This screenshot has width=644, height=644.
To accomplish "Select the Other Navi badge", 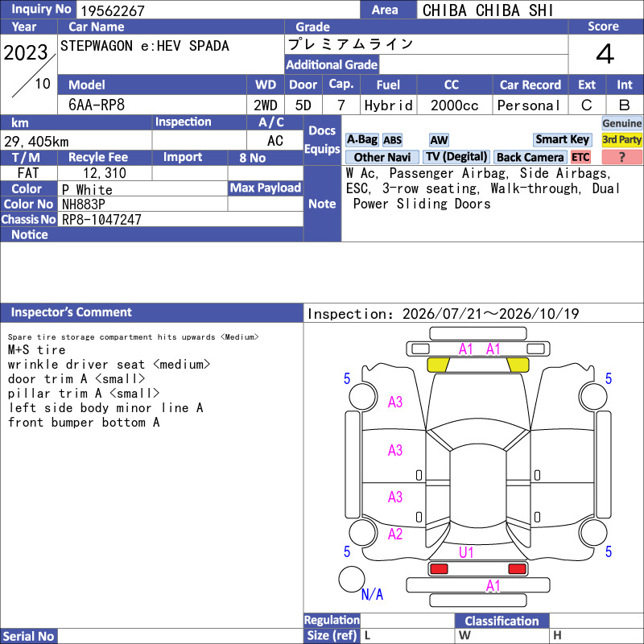I will pos(382,157).
